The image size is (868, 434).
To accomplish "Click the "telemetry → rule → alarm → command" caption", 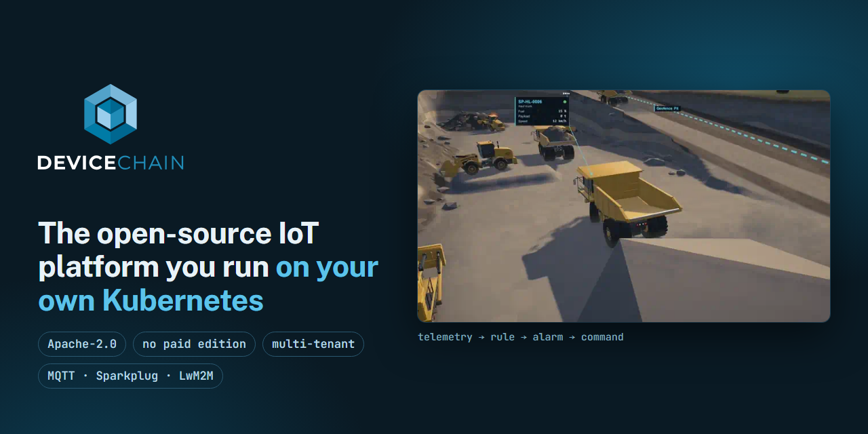I will [x=521, y=337].
